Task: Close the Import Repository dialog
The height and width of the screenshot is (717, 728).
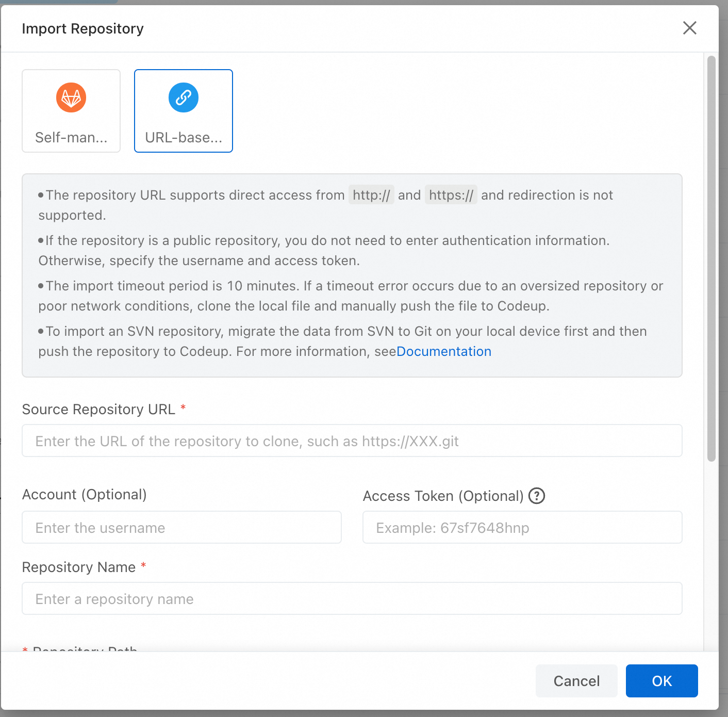Action: click(x=689, y=28)
